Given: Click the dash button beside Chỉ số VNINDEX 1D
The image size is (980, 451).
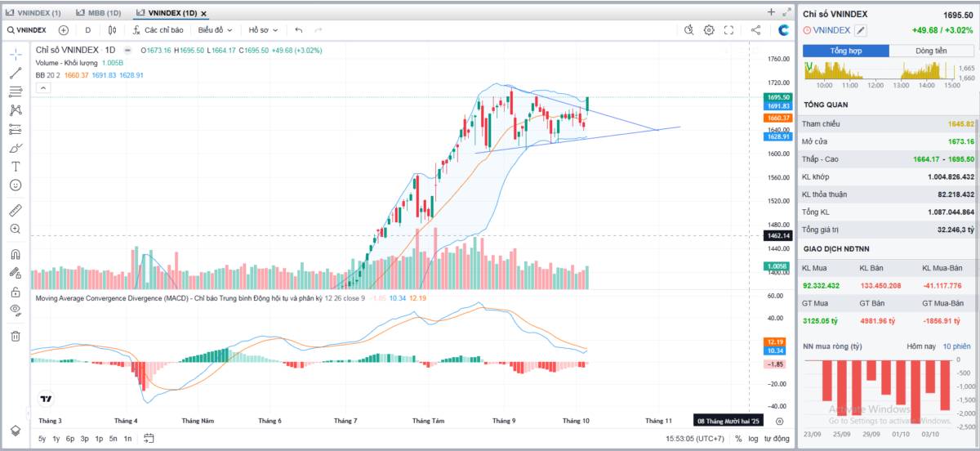Looking at the screenshot, I should 127,50.
